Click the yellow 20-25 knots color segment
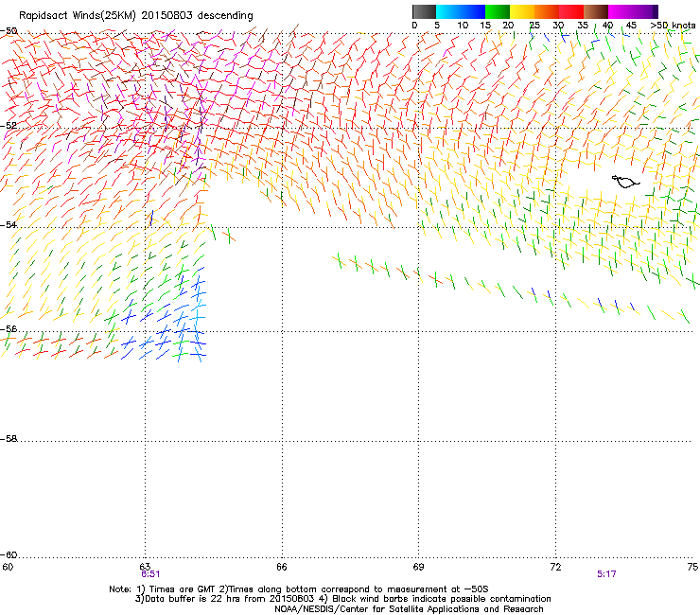 [x=522, y=11]
